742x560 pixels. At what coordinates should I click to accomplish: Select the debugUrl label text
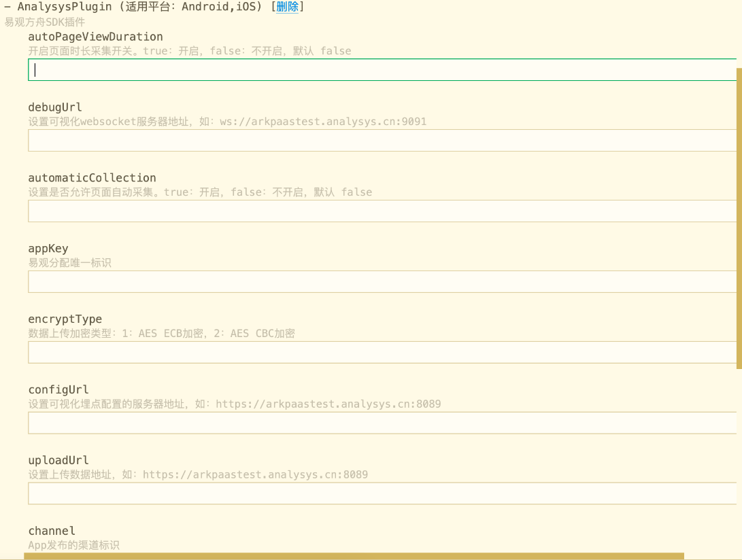point(55,107)
